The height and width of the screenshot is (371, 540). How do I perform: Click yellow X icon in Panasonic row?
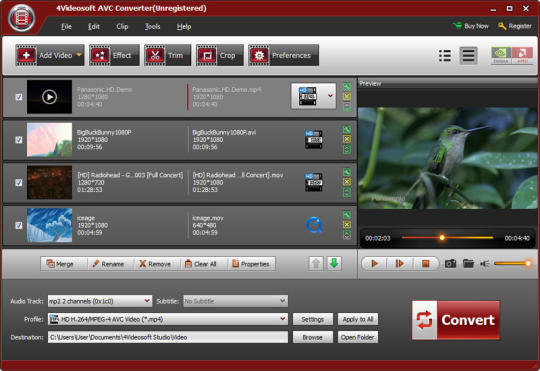(347, 96)
